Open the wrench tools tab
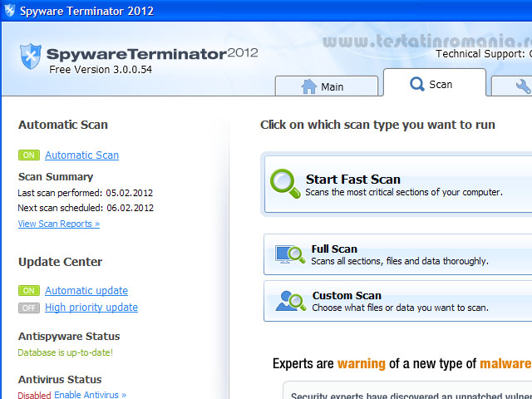Screen dimensions: 532x399 click(512, 86)
